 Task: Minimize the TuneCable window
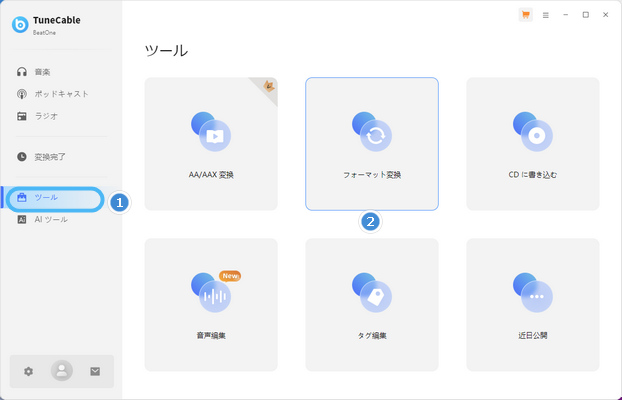point(566,15)
